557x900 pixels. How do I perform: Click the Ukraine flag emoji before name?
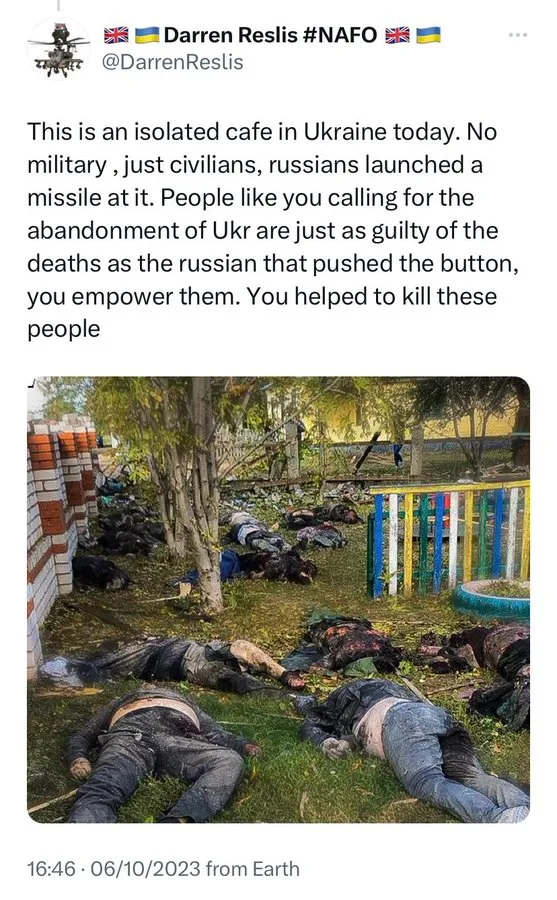point(147,36)
